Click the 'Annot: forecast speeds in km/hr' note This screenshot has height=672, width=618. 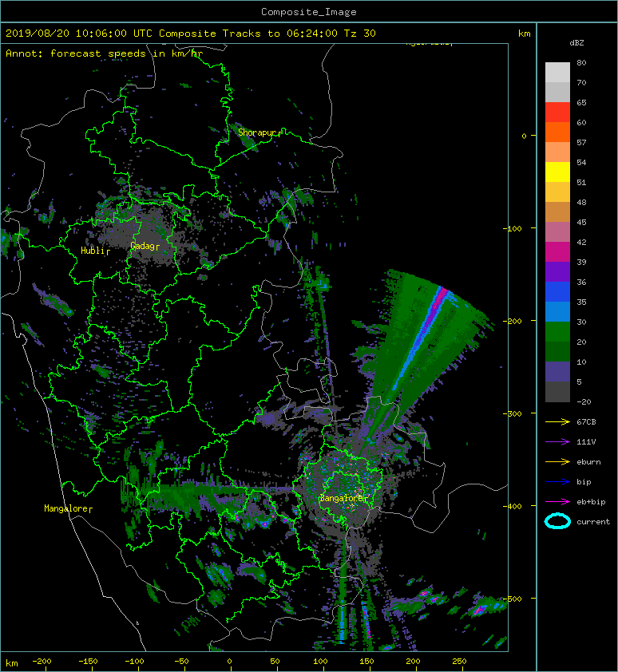(105, 53)
